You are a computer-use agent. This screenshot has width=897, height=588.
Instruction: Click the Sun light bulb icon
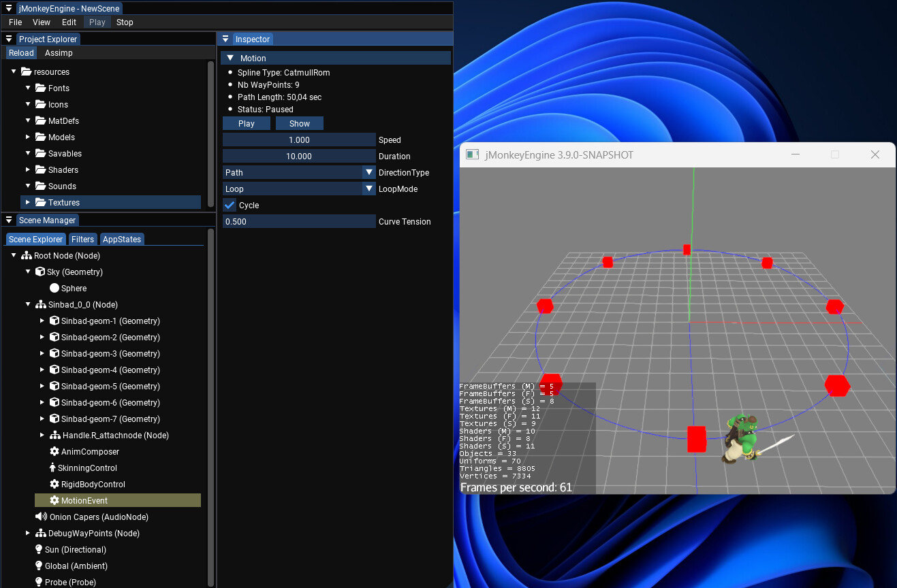[39, 550]
